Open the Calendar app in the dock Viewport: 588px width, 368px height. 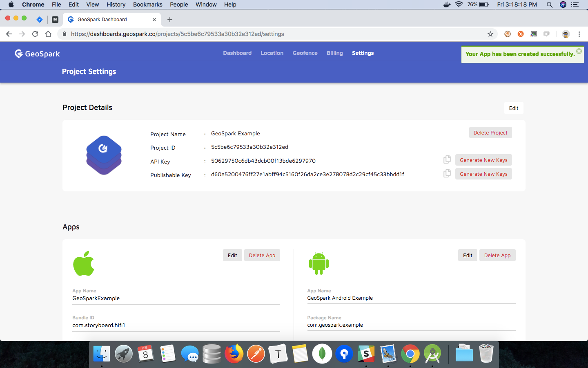(x=146, y=354)
